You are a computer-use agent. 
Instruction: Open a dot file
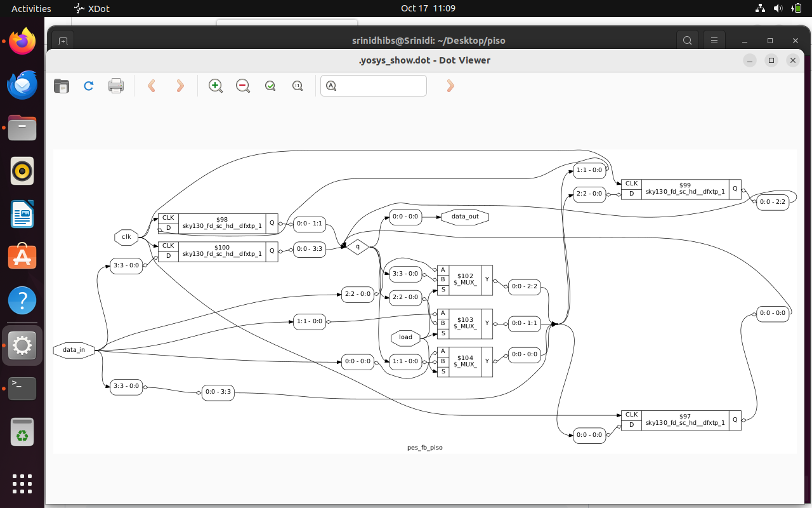click(x=62, y=86)
